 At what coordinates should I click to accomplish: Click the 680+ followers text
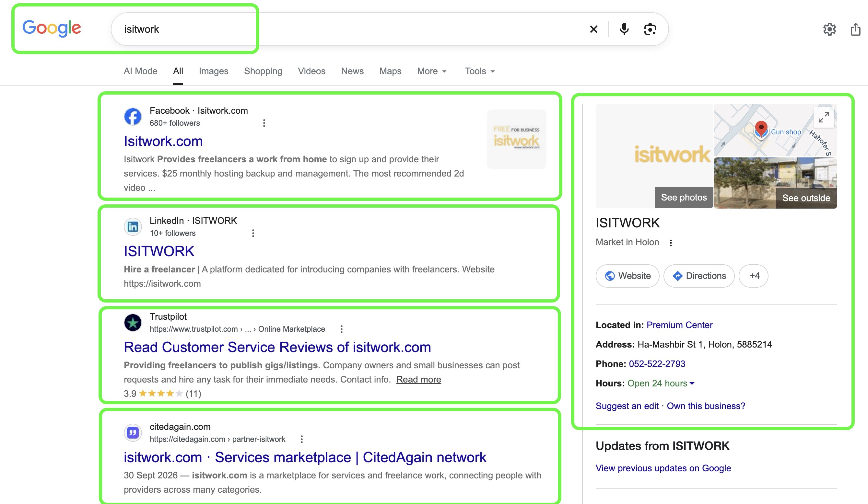(175, 123)
